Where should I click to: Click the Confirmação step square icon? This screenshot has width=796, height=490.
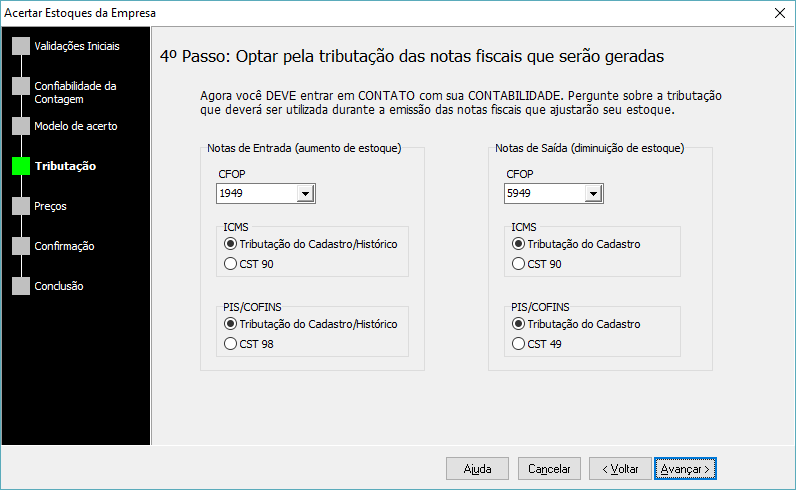click(21, 246)
